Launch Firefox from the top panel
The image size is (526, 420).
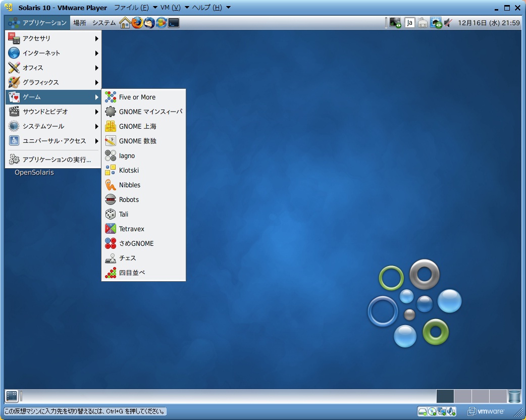click(x=137, y=23)
